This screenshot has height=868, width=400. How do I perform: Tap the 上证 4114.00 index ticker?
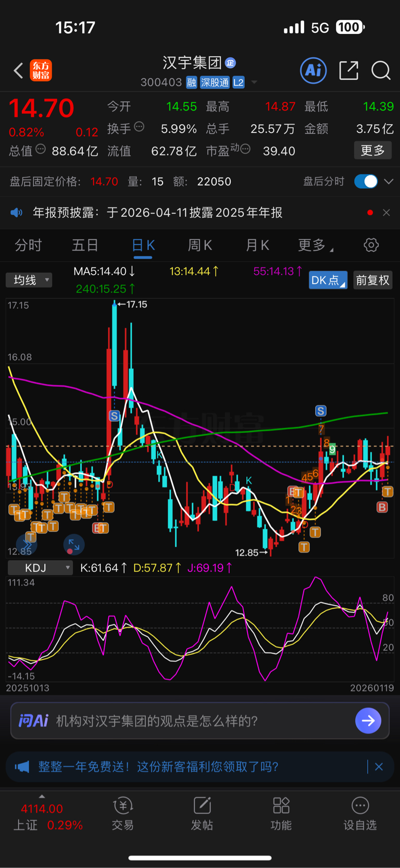[48, 816]
